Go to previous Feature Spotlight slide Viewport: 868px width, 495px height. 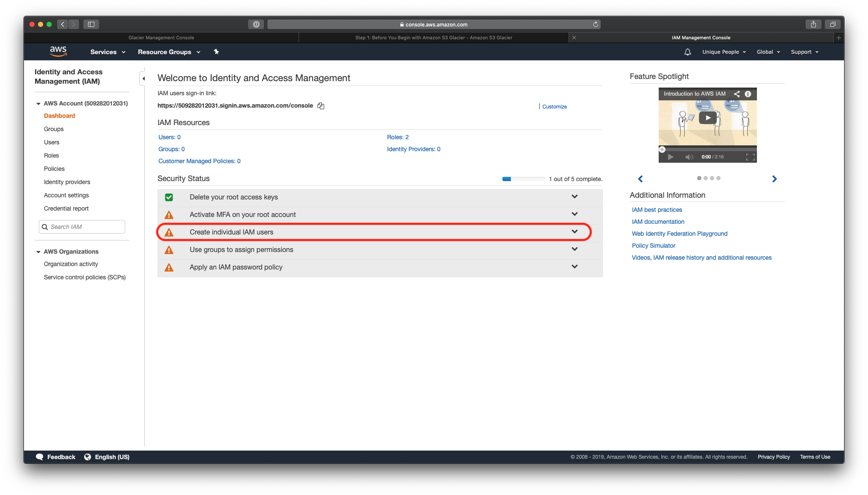tap(640, 179)
